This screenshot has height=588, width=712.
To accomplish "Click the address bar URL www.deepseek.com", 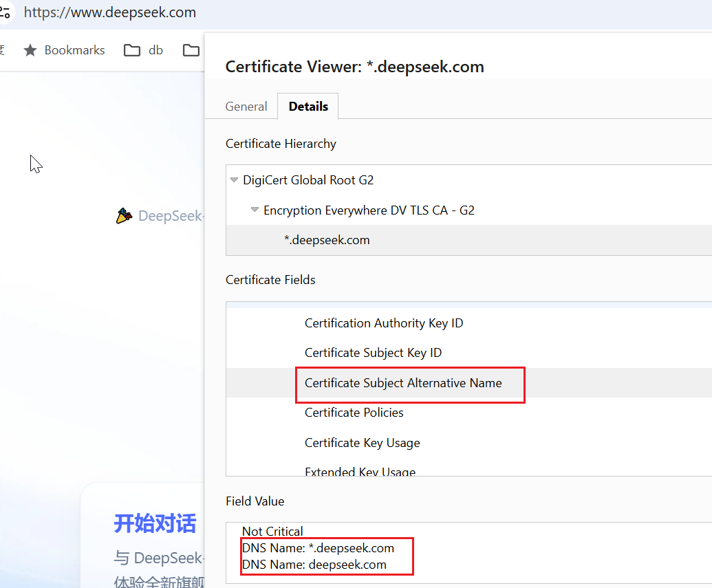I will 110,12.
